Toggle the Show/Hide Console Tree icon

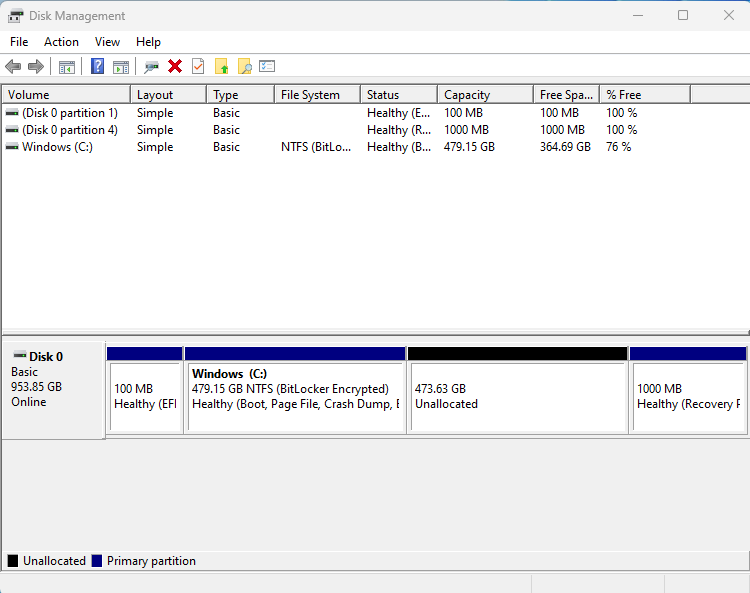click(67, 67)
